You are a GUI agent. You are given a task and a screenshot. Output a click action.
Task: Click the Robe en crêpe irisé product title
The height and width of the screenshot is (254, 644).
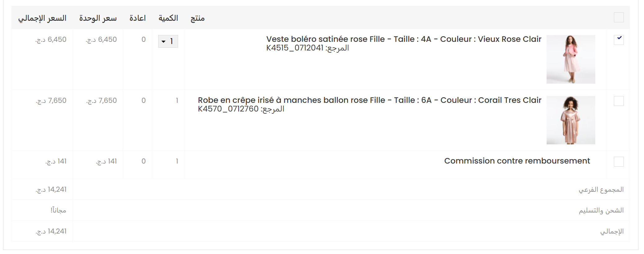pos(369,100)
